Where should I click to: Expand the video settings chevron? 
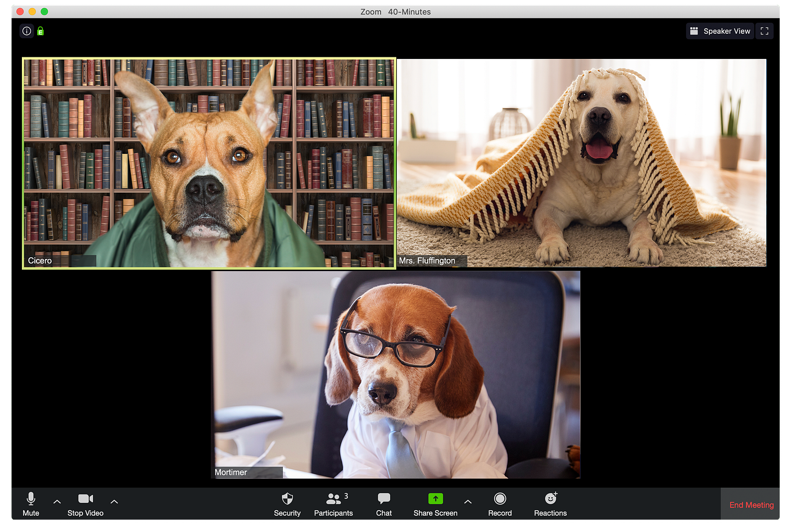coord(114,501)
